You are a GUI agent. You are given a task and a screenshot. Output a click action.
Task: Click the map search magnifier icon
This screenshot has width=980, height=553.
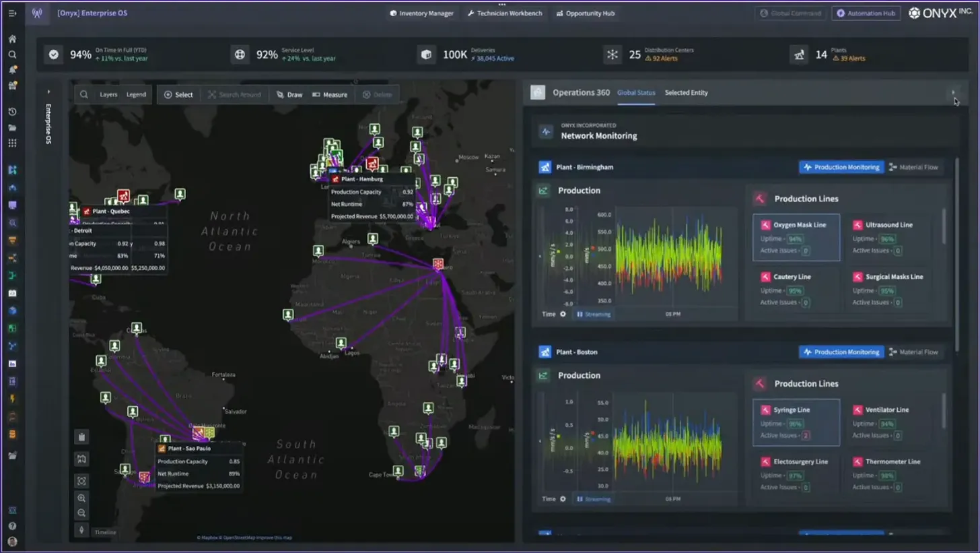click(x=83, y=94)
